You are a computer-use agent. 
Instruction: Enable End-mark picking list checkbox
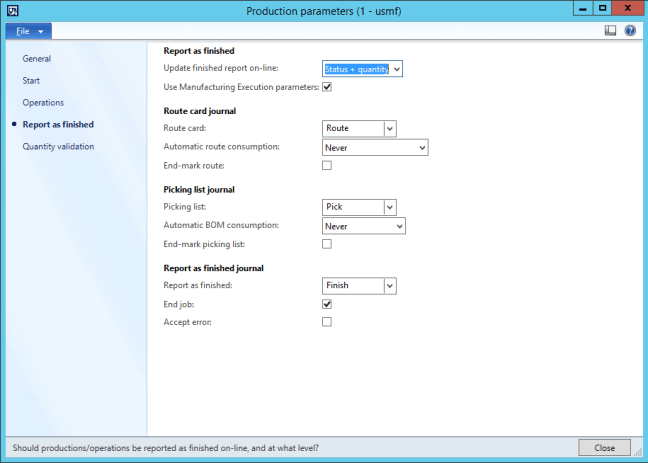(x=327, y=244)
